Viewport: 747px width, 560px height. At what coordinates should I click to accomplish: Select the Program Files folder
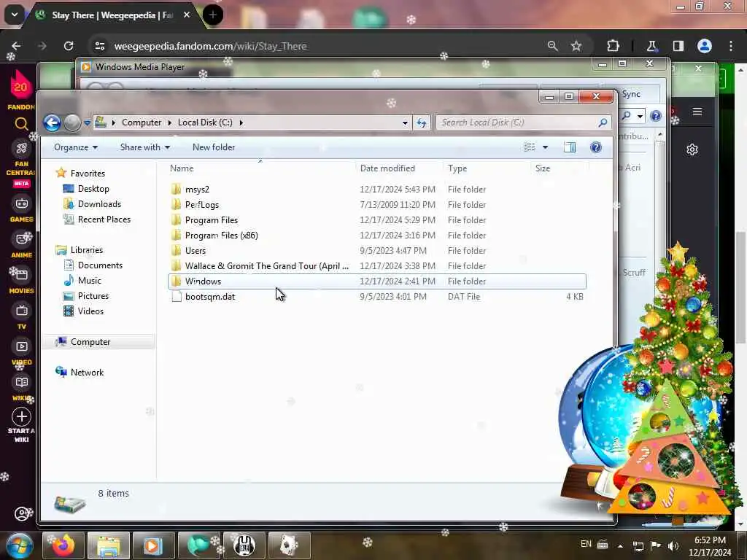[212, 220]
